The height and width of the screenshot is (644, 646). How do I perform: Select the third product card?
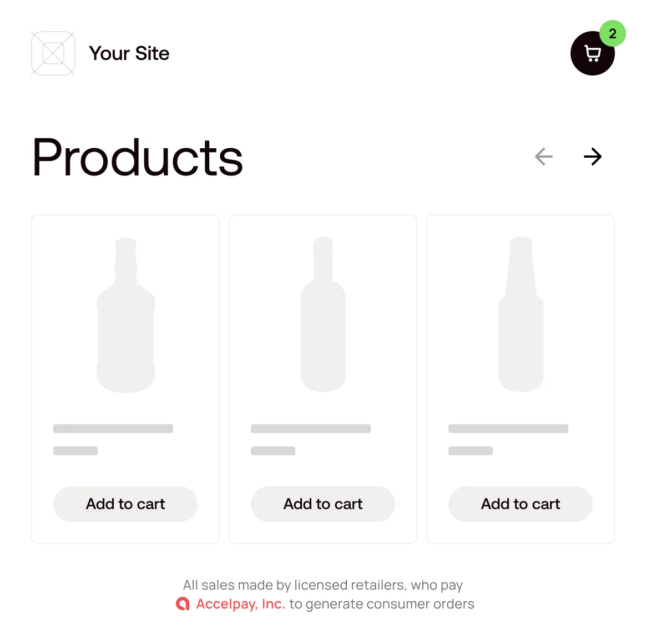click(x=520, y=379)
